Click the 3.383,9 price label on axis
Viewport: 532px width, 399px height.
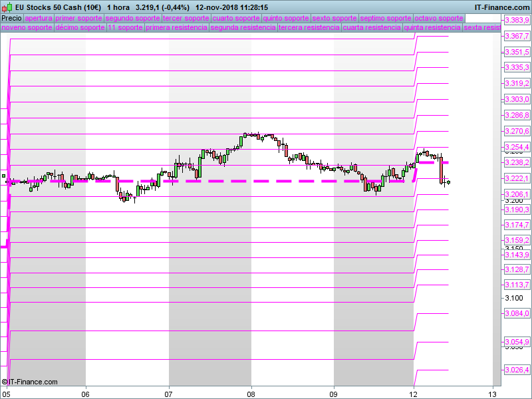(x=517, y=21)
